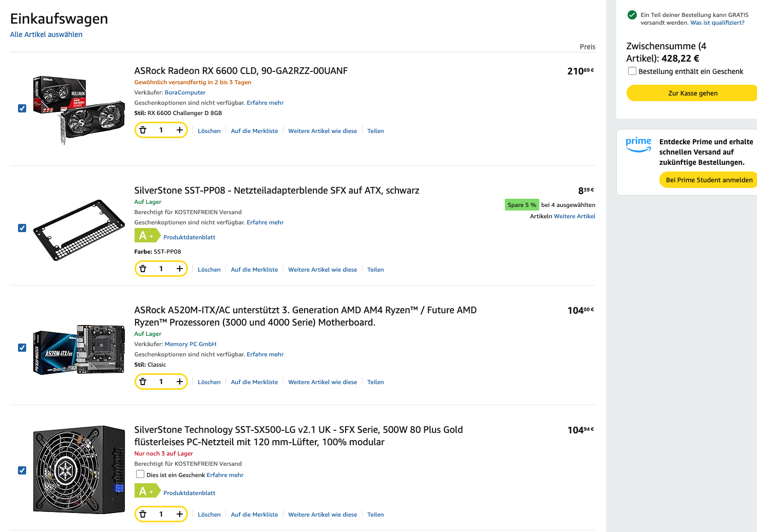Enable 'Bestellung enthält ein Geschenk' checkbox
757x532 pixels.
click(632, 71)
